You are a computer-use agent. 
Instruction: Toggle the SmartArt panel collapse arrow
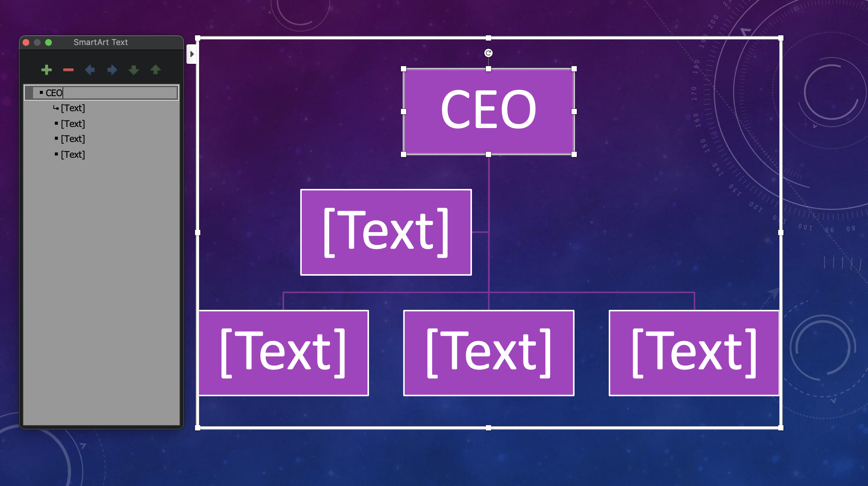192,54
